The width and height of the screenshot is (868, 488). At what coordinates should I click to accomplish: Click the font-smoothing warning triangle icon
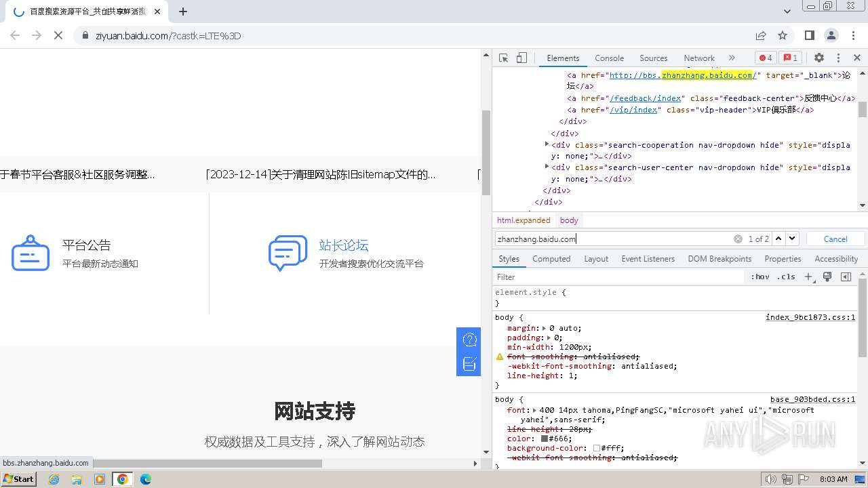tap(500, 357)
